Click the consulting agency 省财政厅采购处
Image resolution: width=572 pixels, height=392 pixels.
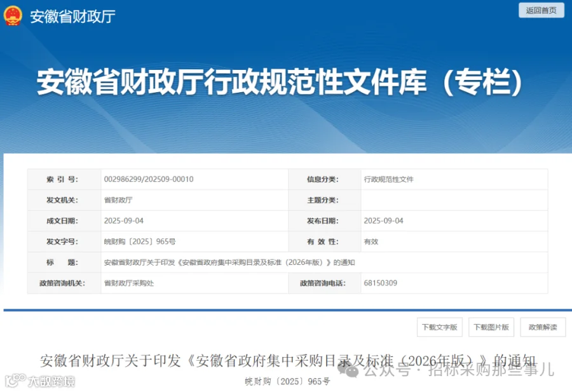pyautogui.click(x=129, y=283)
